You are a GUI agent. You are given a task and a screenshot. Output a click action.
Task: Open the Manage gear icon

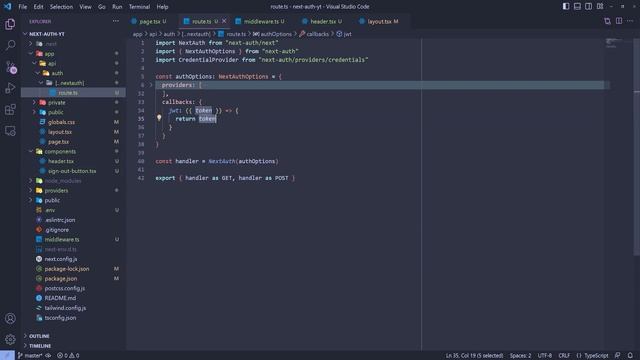(x=10, y=339)
